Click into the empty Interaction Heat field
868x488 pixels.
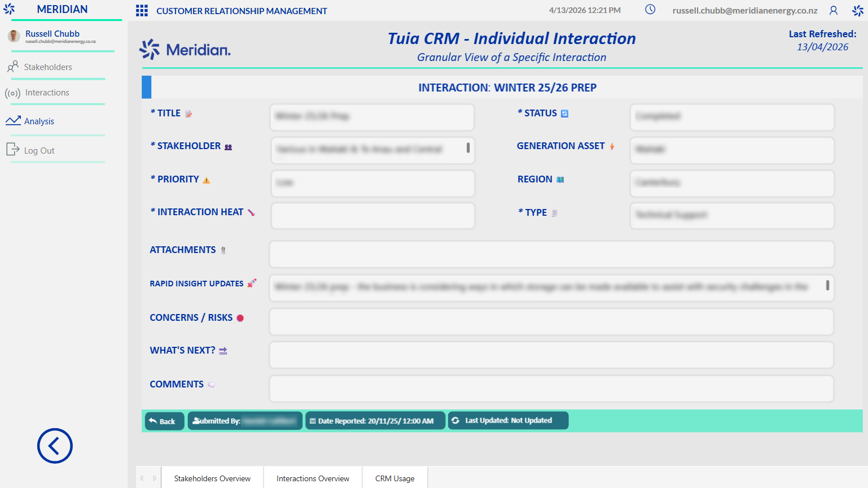coord(372,216)
